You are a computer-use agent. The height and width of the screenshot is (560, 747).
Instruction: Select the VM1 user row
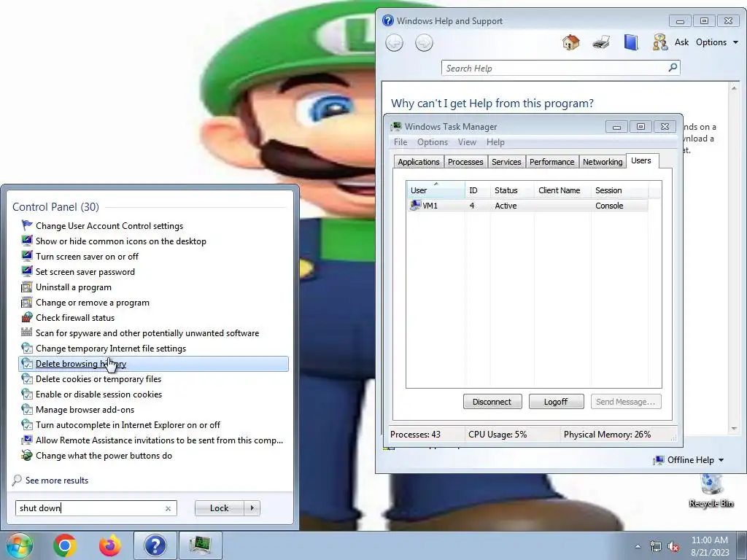[x=527, y=206]
